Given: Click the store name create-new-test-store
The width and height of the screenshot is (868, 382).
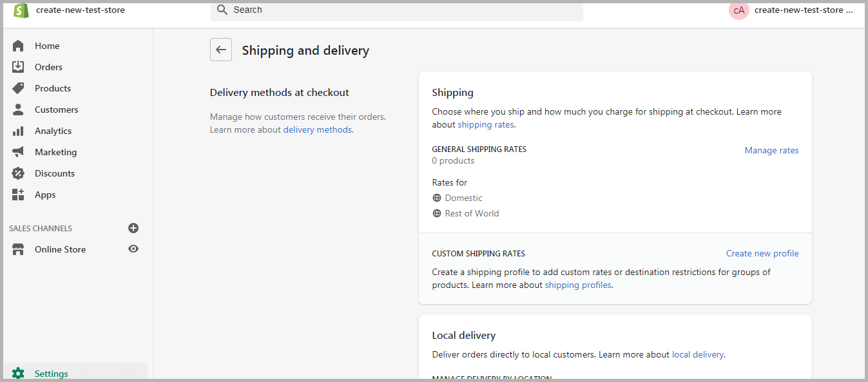Looking at the screenshot, I should coord(81,10).
